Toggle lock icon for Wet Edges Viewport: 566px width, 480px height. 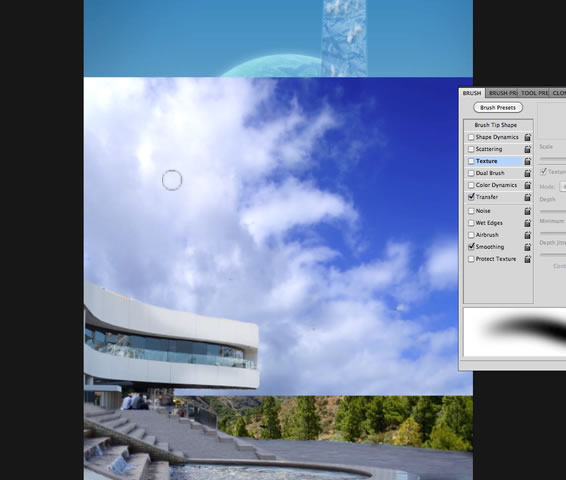pyautogui.click(x=527, y=223)
